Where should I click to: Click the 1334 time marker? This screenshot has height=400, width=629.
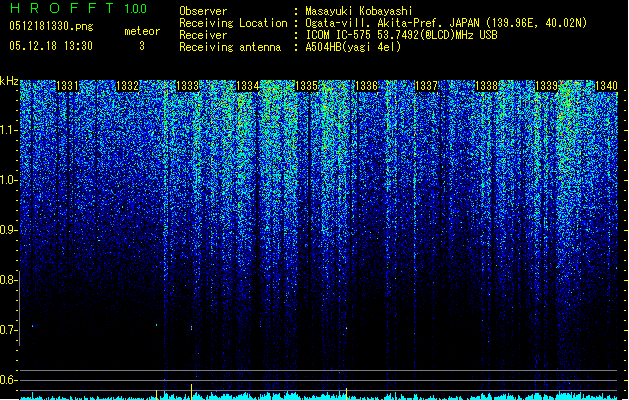[248, 86]
